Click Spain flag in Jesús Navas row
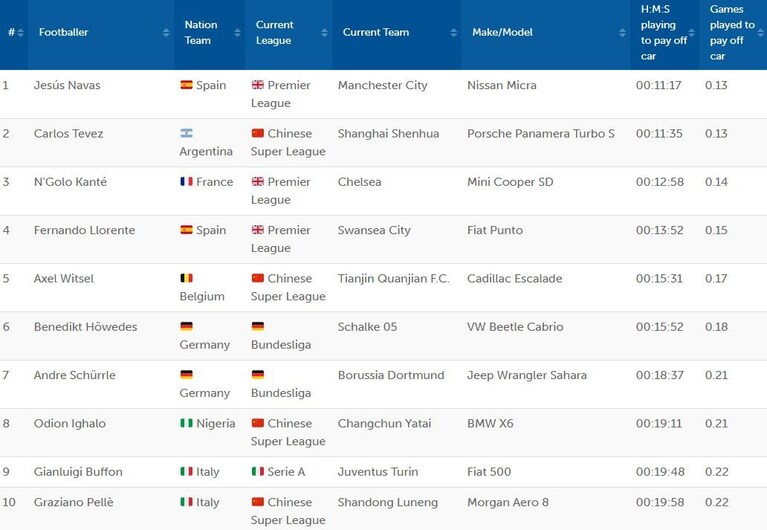 coord(186,85)
